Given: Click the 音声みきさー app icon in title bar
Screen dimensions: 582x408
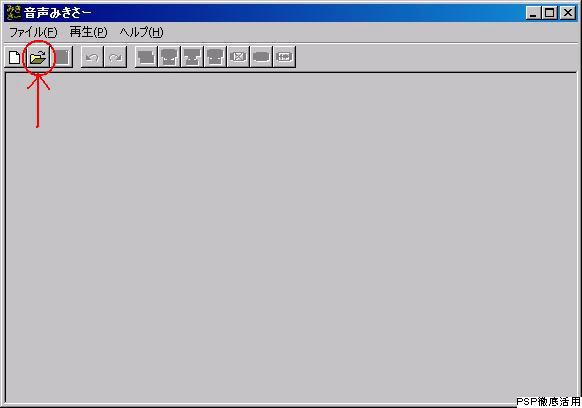Looking at the screenshot, I should [14, 12].
